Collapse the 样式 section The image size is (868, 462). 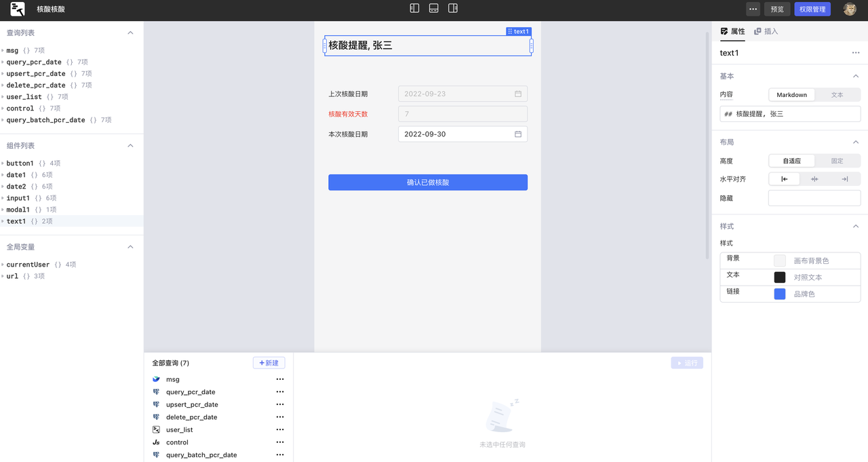(856, 226)
